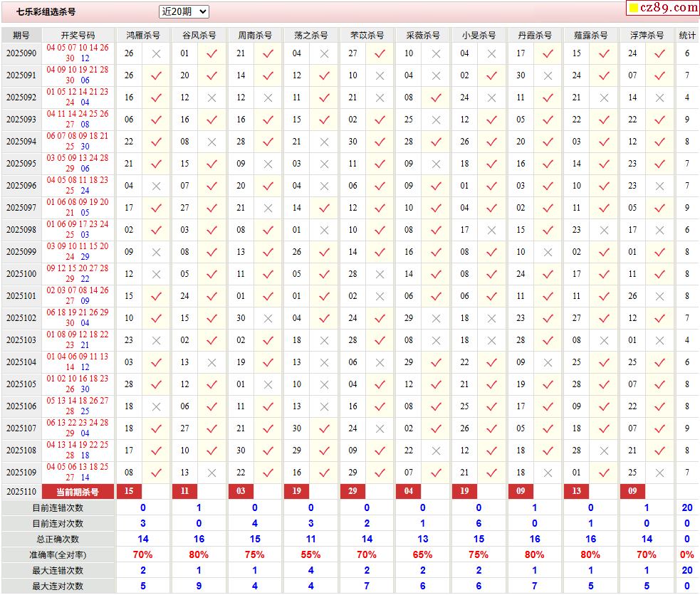Click the cross mark for 鸿雁杀号 in row 2025090
Viewport: 700px width, 595px height.
[156, 54]
